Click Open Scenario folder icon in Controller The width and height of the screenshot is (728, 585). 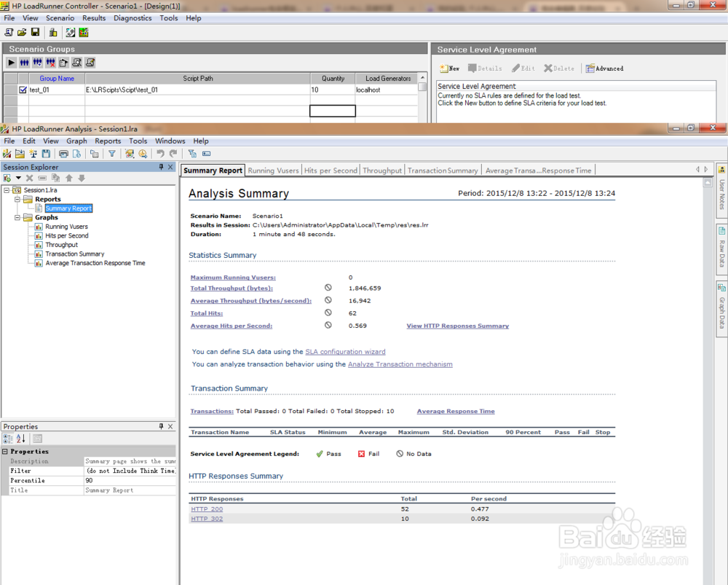point(22,32)
